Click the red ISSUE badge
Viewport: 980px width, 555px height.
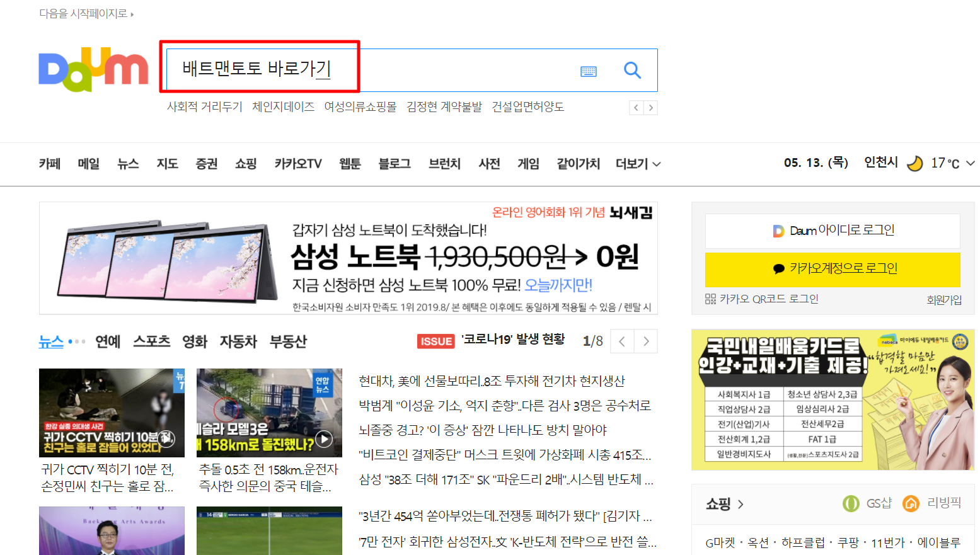(x=435, y=341)
